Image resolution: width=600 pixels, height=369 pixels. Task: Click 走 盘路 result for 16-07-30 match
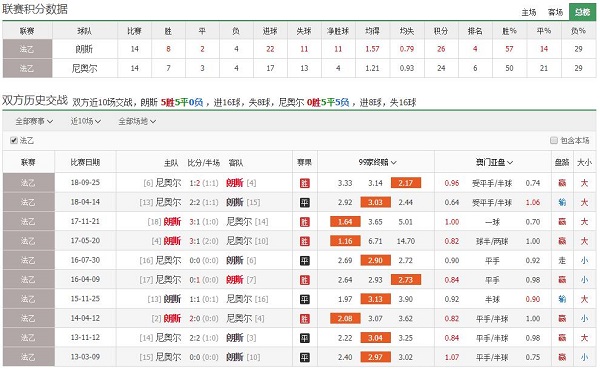point(562,260)
